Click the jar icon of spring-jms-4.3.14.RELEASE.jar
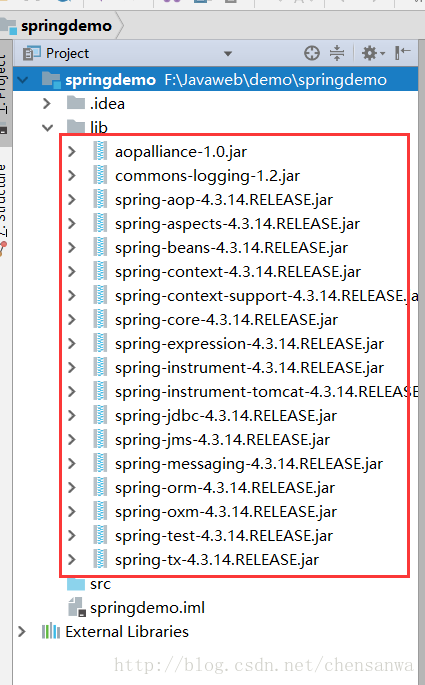The height and width of the screenshot is (685, 425). (100, 439)
